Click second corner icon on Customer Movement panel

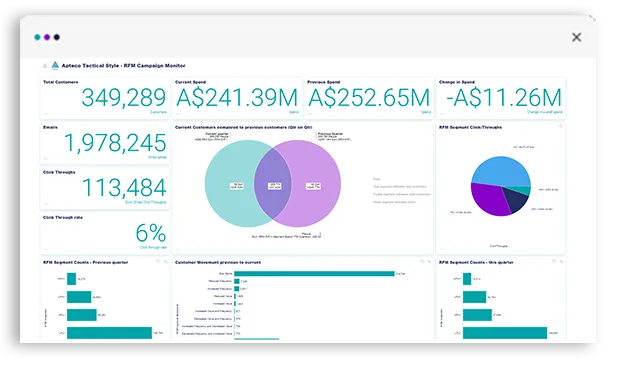429,262
